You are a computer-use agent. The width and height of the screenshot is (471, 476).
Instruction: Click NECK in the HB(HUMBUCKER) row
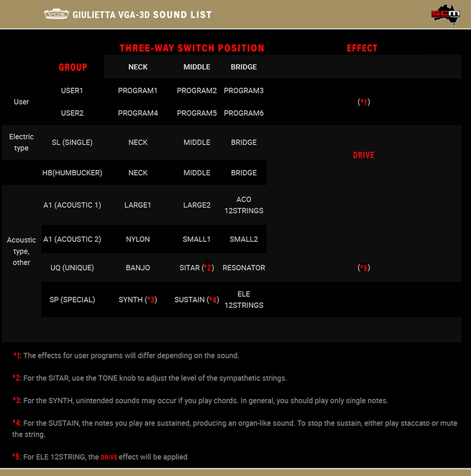pyautogui.click(x=138, y=173)
